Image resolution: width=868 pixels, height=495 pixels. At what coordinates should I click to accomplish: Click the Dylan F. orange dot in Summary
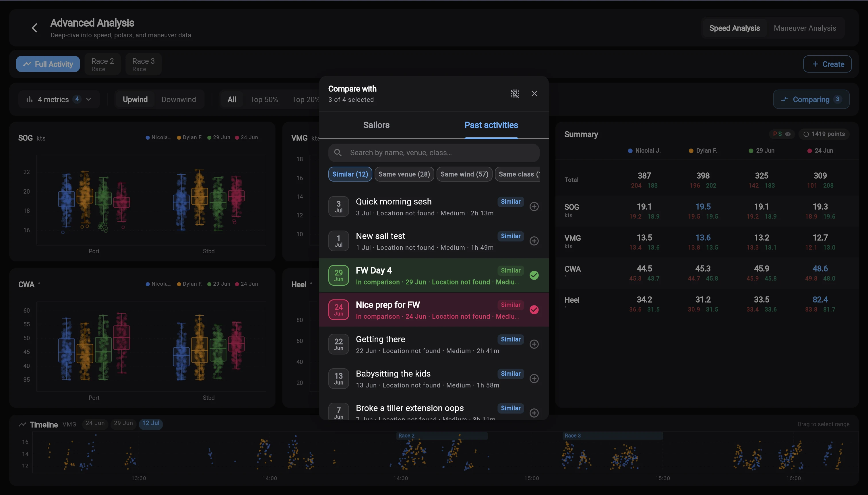(x=691, y=151)
